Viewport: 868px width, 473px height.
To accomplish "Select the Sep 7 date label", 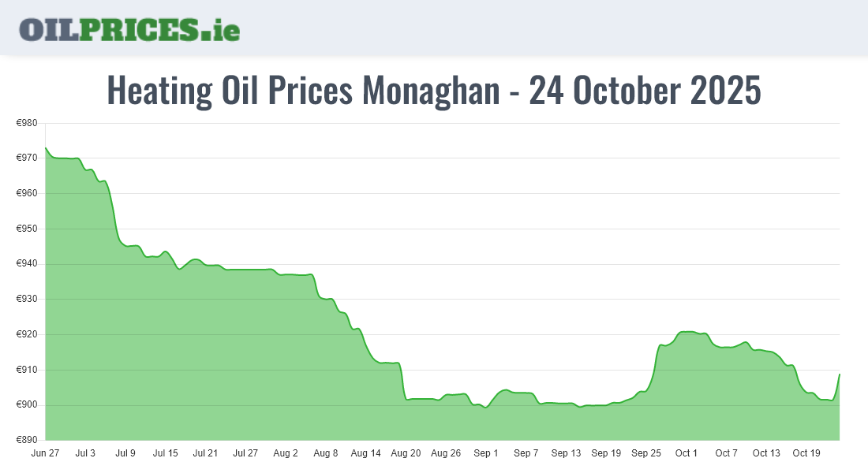I will (x=526, y=453).
